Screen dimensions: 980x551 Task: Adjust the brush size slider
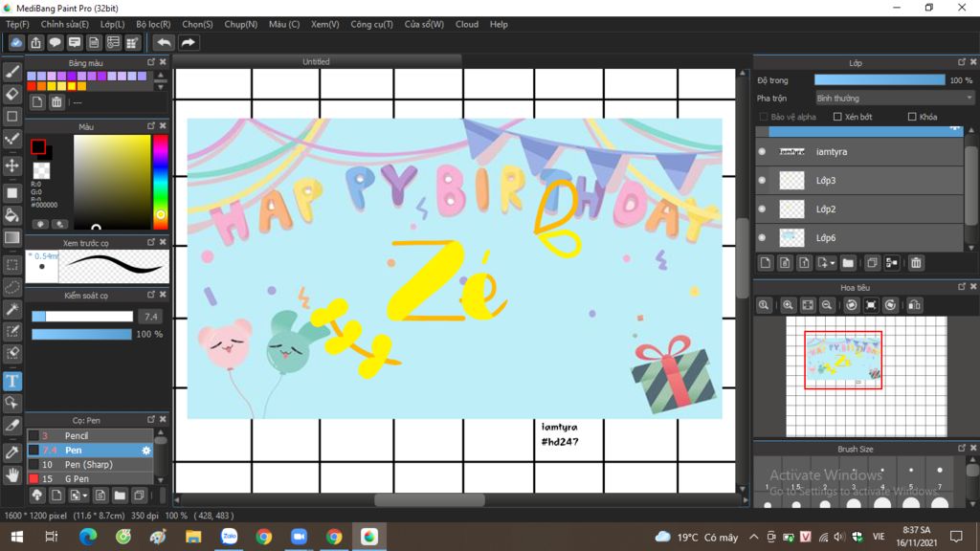point(82,317)
